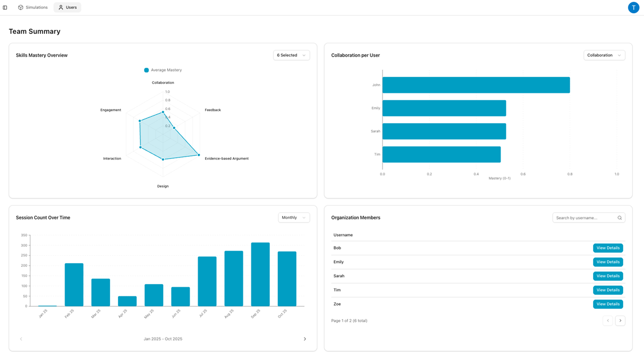Screen dimensions: 644x363
Task: Advance session chart to next date range
Action: point(304,339)
